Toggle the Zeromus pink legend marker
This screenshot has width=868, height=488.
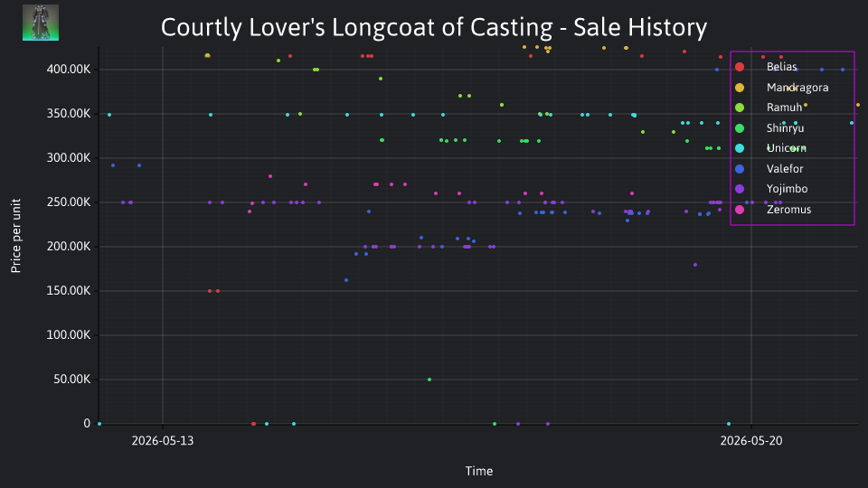739,209
